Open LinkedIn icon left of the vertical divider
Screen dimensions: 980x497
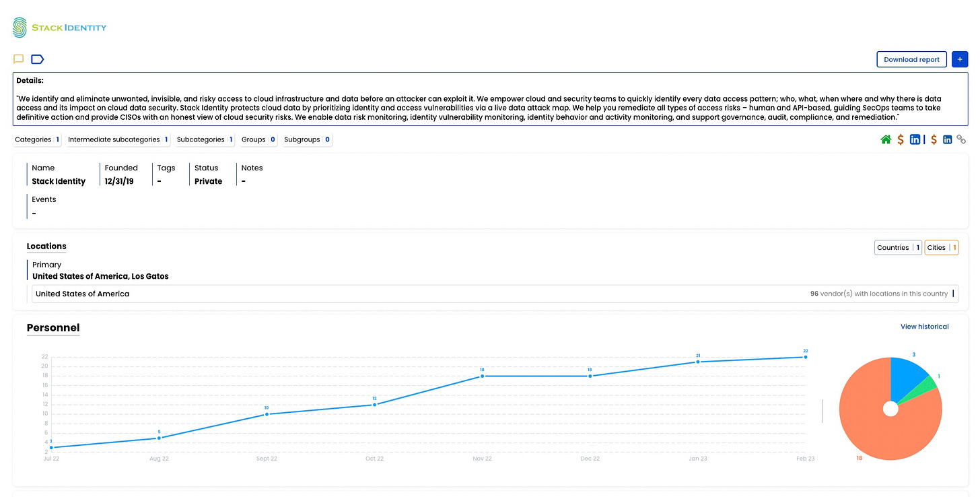click(915, 139)
